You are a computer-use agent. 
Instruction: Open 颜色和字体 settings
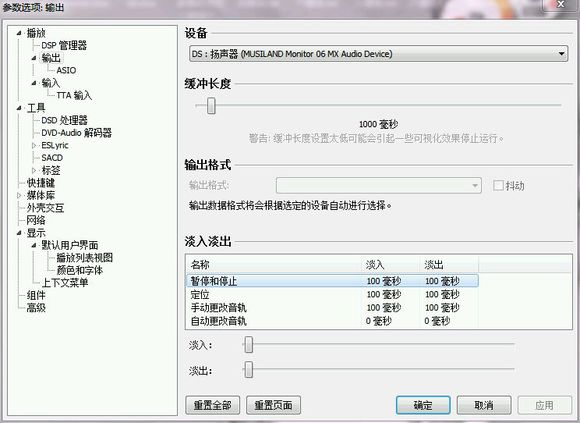coord(80,270)
